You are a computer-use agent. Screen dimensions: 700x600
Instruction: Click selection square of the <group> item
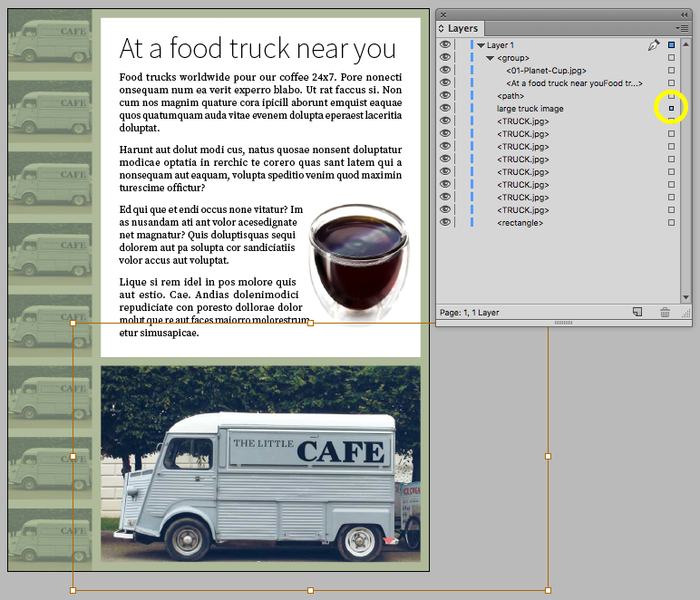click(671, 57)
